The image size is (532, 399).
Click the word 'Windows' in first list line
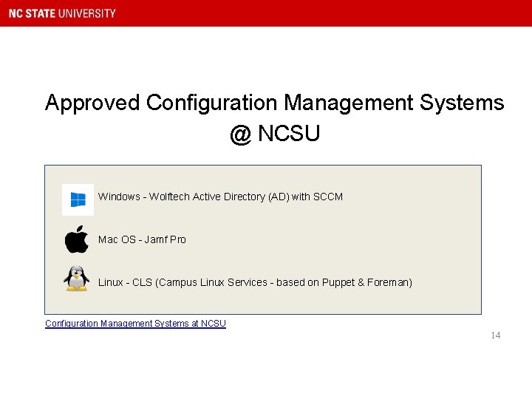(x=119, y=197)
